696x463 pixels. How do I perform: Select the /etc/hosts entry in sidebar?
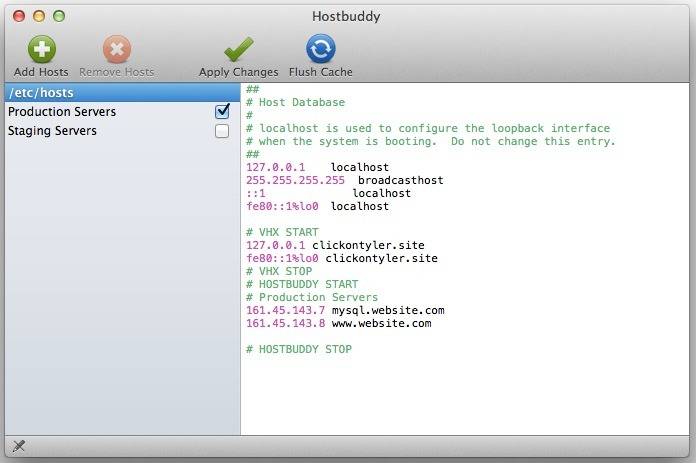click(123, 92)
